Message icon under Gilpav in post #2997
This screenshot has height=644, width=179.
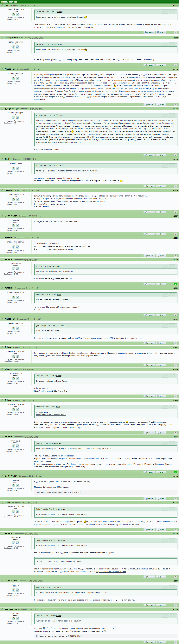17,512
